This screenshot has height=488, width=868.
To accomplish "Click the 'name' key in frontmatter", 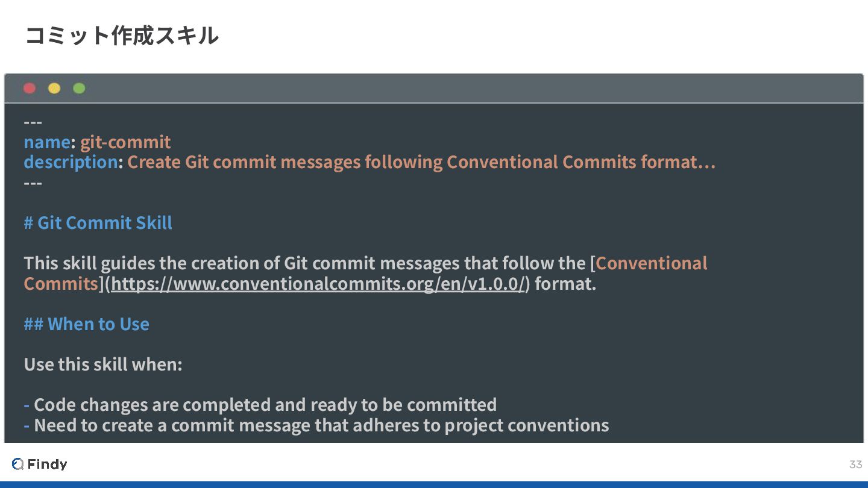I will tap(47, 142).
